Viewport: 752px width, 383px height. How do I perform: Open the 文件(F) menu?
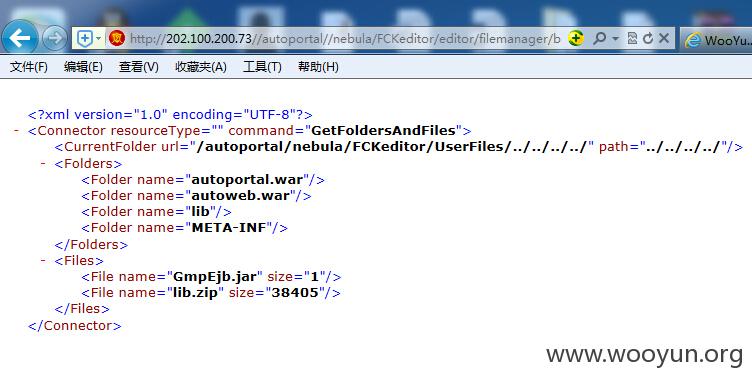pyautogui.click(x=29, y=67)
